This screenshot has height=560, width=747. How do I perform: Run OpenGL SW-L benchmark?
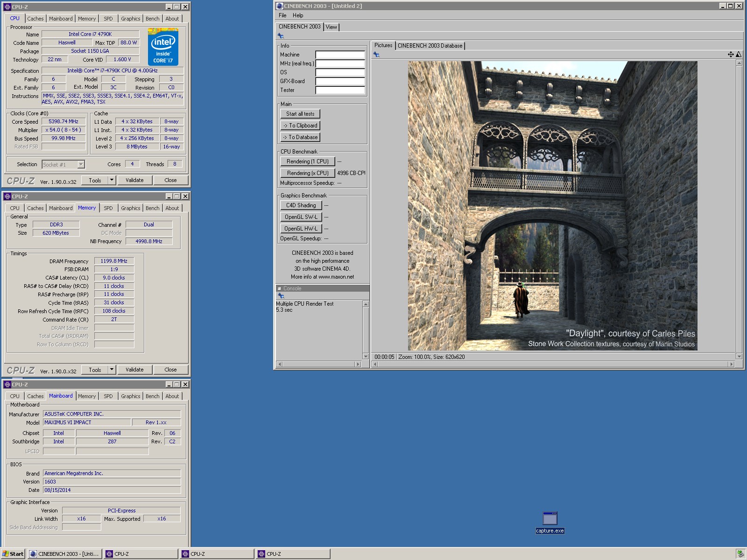click(301, 217)
